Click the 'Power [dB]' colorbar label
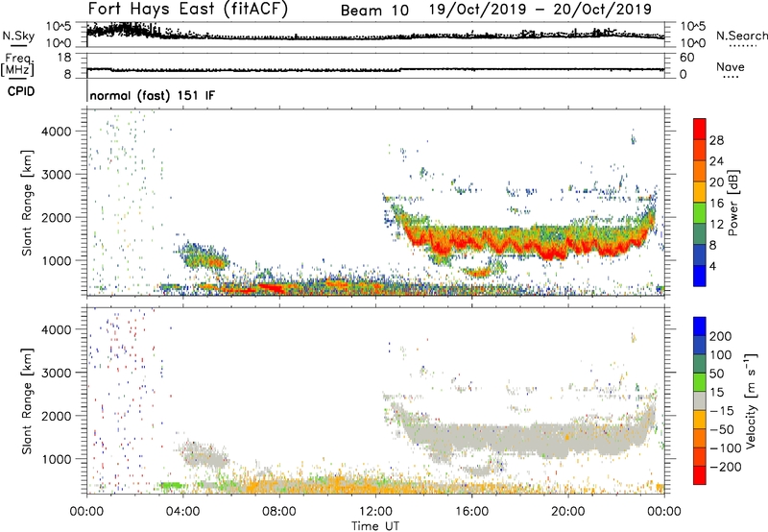The width and height of the screenshot is (768, 532). pyautogui.click(x=732, y=204)
